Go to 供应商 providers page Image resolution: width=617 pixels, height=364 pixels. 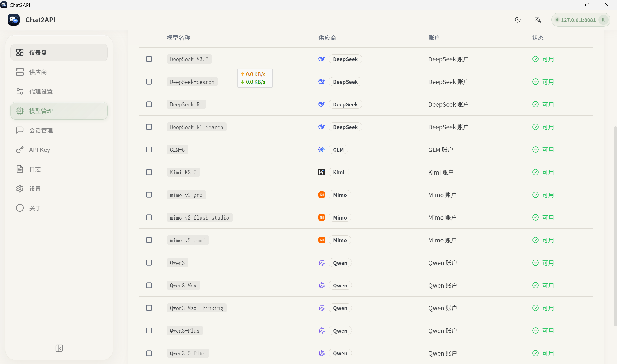coord(59,72)
